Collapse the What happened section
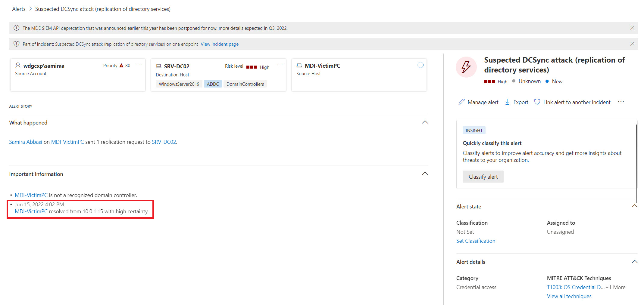644x305 pixels. click(x=425, y=122)
